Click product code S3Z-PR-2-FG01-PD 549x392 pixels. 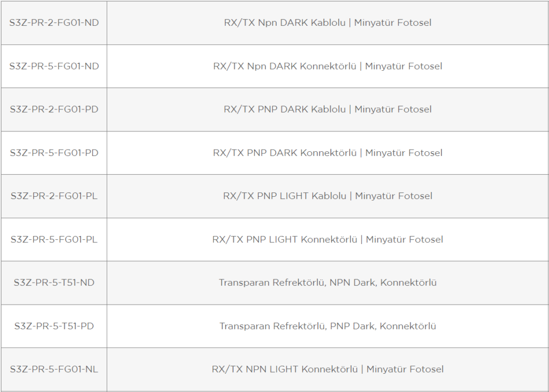coord(54,109)
